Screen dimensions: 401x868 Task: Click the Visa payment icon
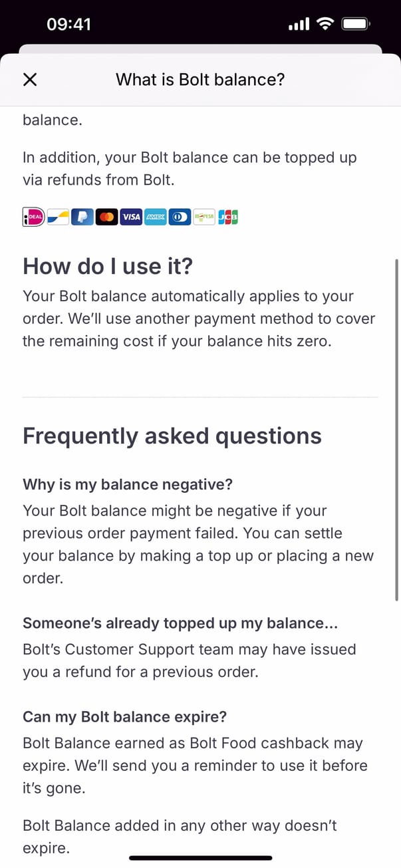point(131,217)
